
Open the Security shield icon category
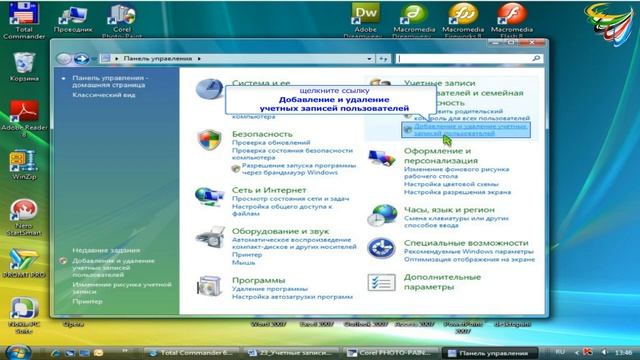tap(209, 140)
